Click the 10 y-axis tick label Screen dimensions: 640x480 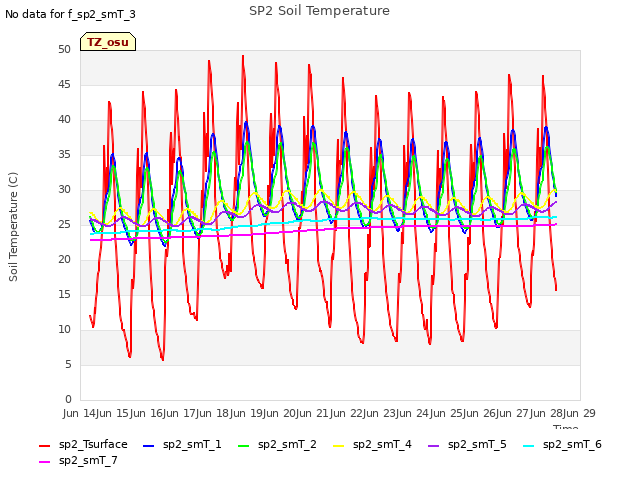coord(64,329)
